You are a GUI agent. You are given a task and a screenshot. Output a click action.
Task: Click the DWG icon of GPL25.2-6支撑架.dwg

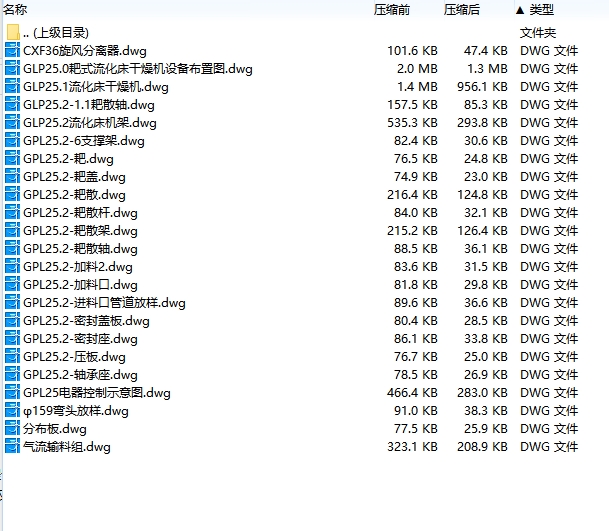click(x=12, y=140)
